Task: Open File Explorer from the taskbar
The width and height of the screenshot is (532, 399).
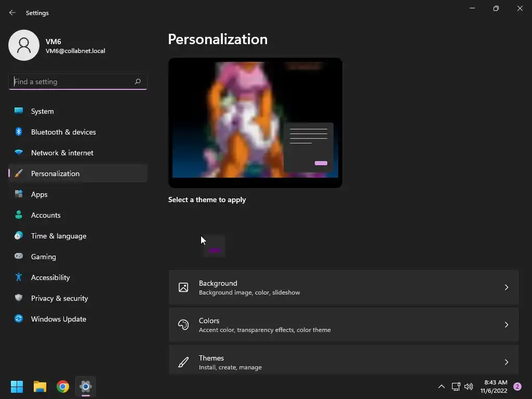Action: pyautogui.click(x=39, y=387)
